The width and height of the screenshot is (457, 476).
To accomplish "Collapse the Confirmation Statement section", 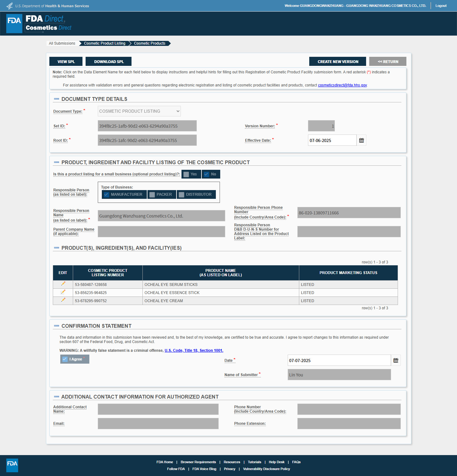I will pos(57,326).
